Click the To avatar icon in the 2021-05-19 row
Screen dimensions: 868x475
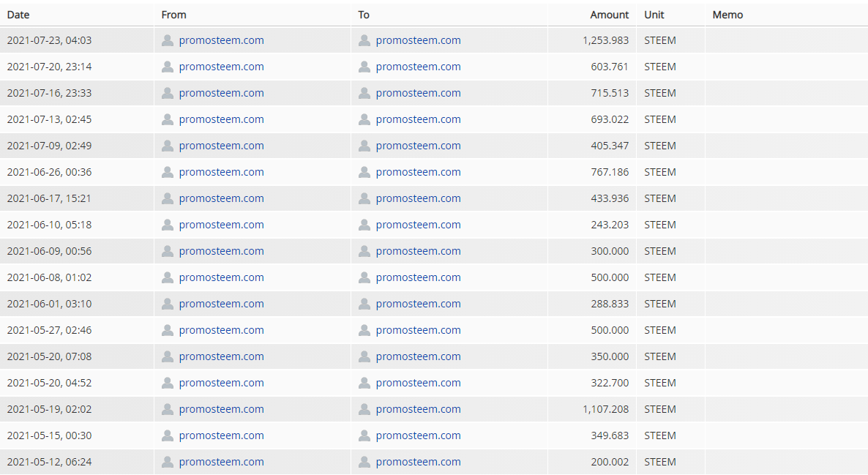point(364,409)
